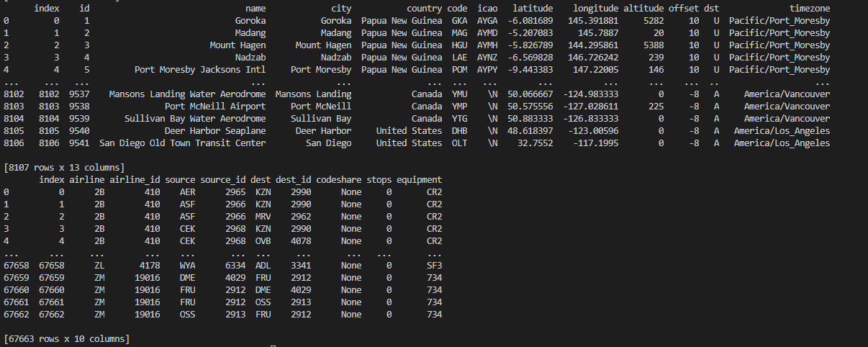Select the "timezone" column header
868x347 pixels.
[810, 8]
